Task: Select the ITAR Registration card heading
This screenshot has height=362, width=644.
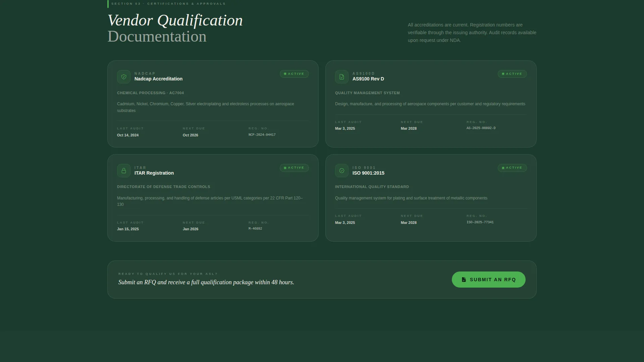Action: (x=154, y=173)
